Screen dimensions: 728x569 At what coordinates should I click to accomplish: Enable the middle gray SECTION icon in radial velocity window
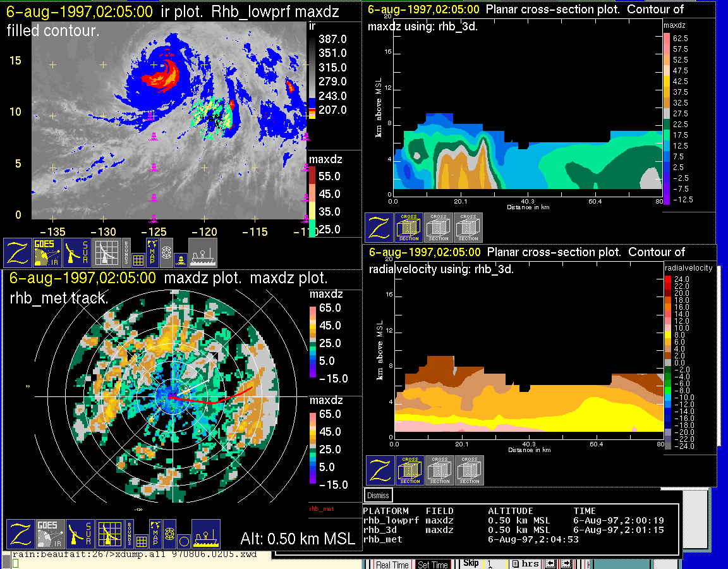pyautogui.click(x=439, y=470)
